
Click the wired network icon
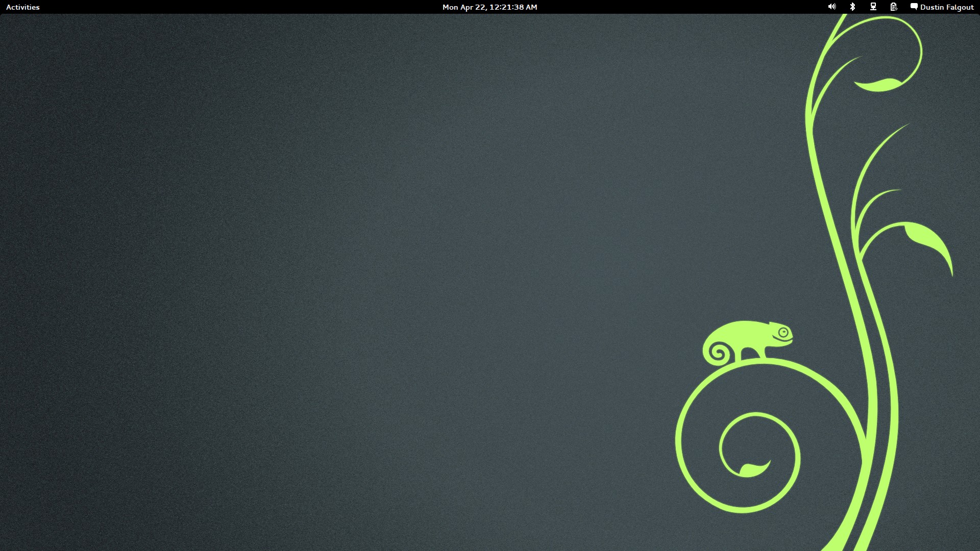point(873,7)
